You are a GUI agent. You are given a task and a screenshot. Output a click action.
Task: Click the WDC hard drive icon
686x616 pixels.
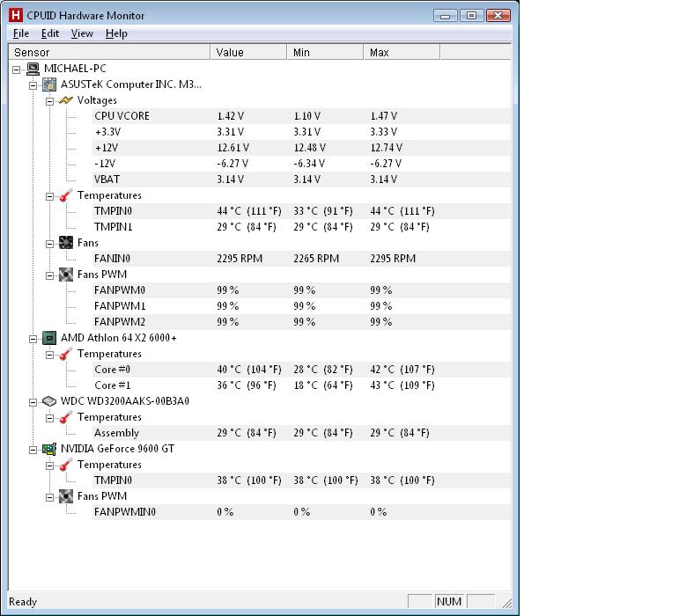point(49,401)
